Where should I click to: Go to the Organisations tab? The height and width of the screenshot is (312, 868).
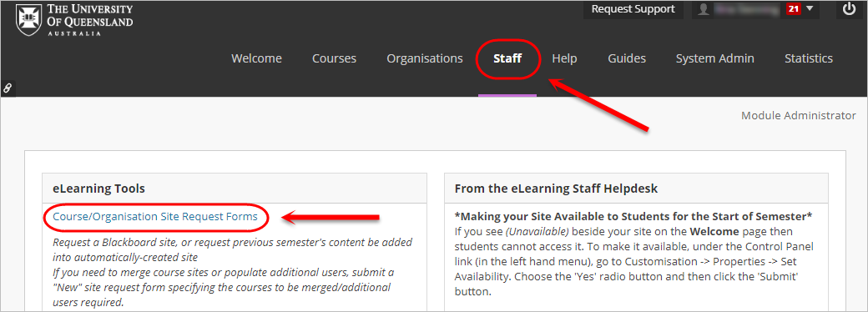tap(425, 58)
